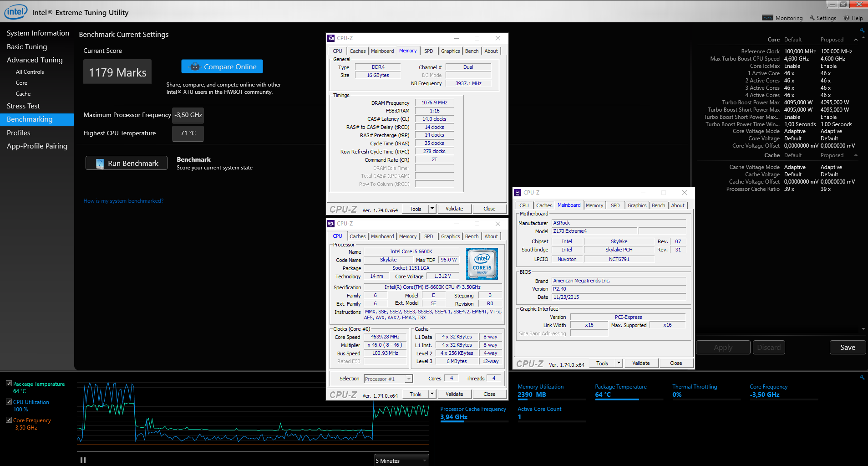Click the Processor Cache Frequency meter bar
The height and width of the screenshot is (466, 868).
474,422
